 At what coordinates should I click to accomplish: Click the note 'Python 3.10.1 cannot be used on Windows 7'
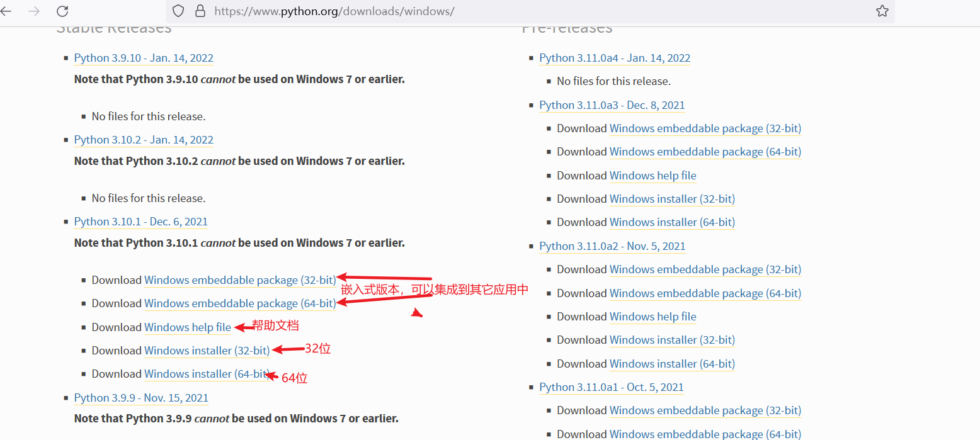click(239, 243)
